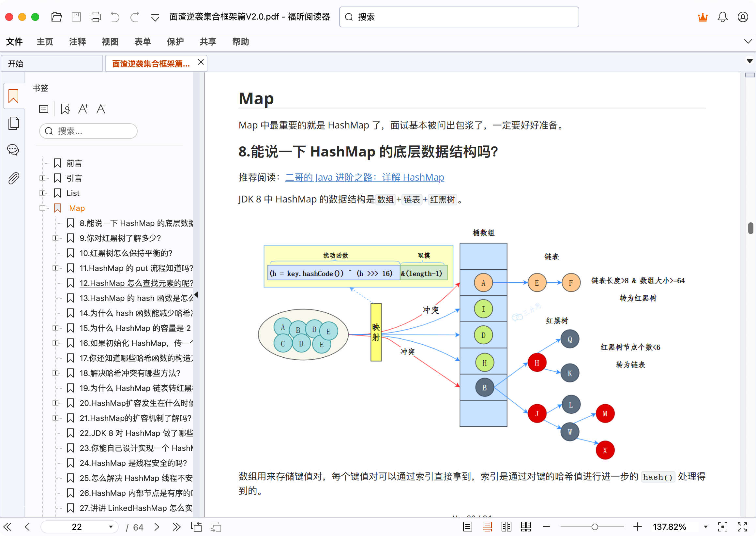Enable two-page facing view mode
756x536 pixels.
pyautogui.click(x=506, y=527)
